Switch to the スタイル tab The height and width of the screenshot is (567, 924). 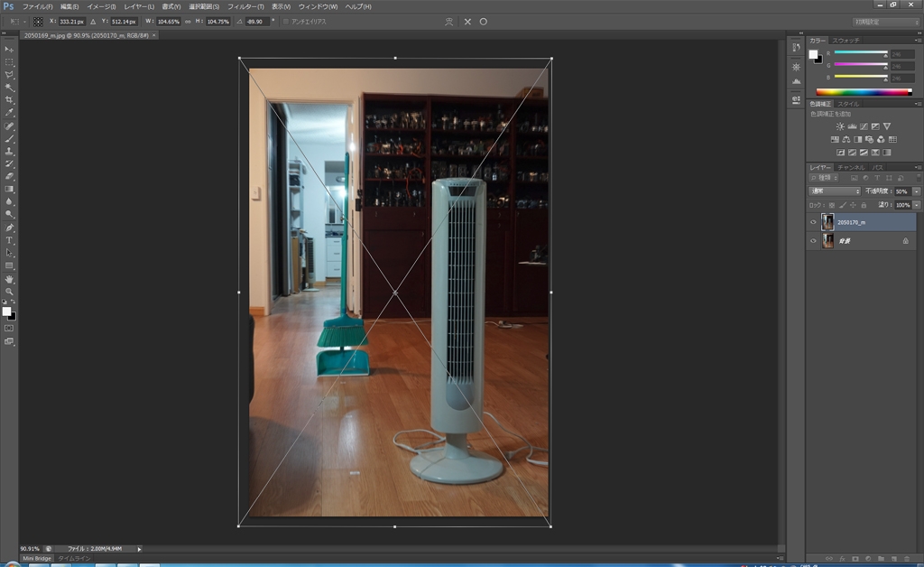pos(848,105)
